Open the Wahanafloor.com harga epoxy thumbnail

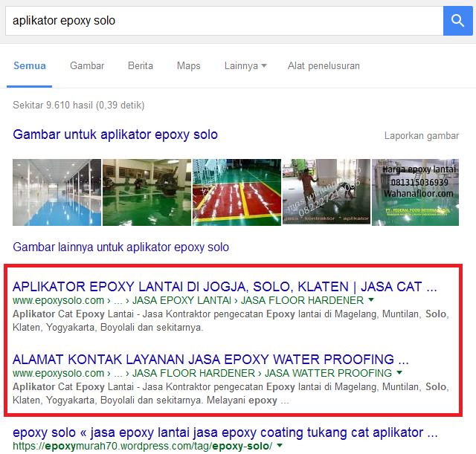(x=415, y=192)
